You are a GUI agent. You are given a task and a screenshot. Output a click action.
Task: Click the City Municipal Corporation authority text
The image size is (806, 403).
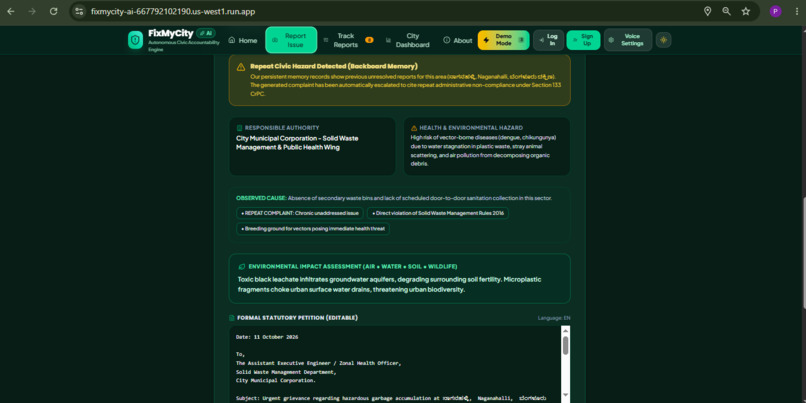click(297, 143)
